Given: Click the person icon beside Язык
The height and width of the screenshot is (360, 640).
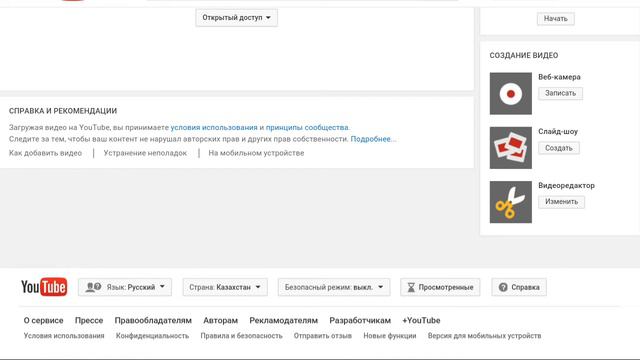Looking at the screenshot, I should [x=93, y=287].
